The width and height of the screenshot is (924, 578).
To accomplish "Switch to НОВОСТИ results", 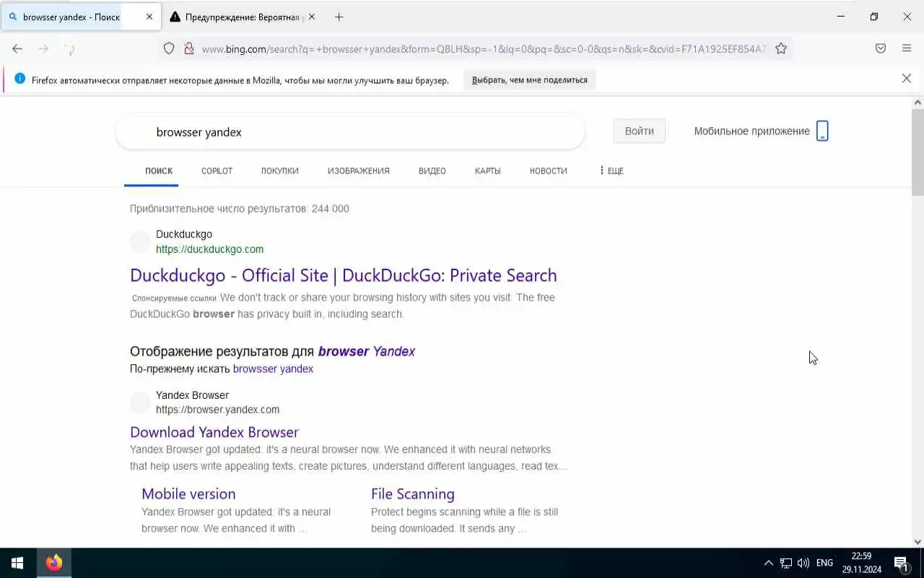I will (x=549, y=171).
